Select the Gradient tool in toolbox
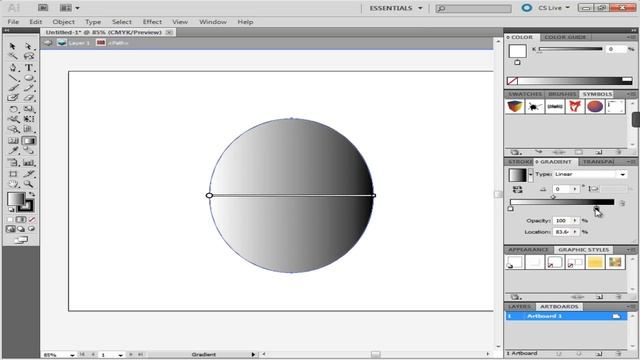Image resolution: width=640 pixels, height=360 pixels. coord(28,141)
